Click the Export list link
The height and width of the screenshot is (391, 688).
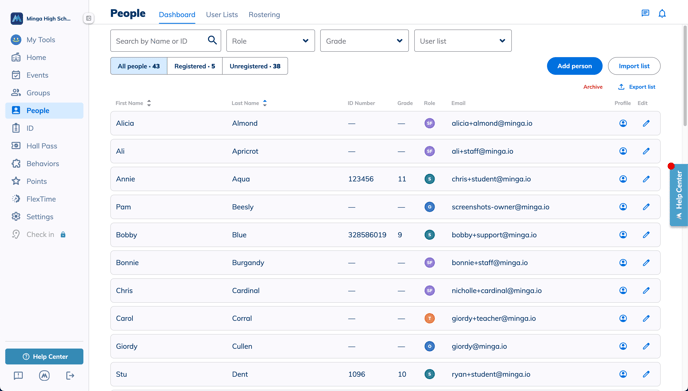click(637, 87)
